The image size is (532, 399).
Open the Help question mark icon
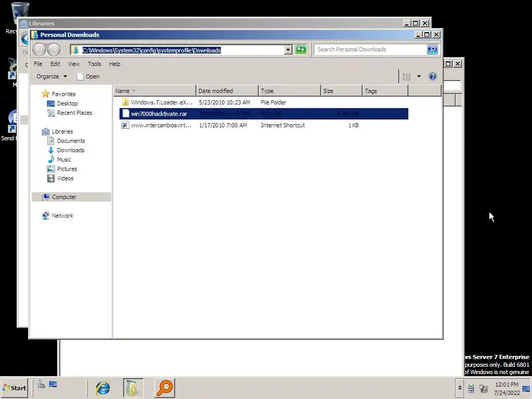click(x=433, y=76)
